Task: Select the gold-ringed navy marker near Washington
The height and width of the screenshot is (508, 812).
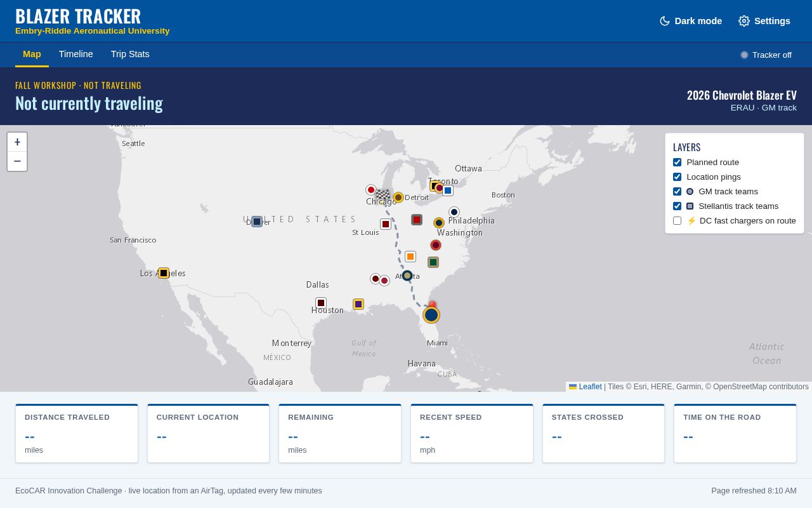Action: [439, 223]
